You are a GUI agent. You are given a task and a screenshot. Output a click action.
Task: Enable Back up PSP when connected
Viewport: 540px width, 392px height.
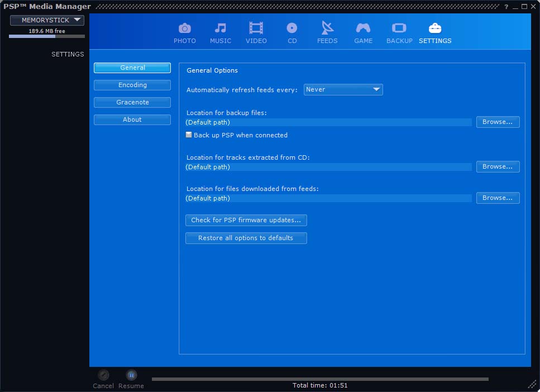coord(189,135)
